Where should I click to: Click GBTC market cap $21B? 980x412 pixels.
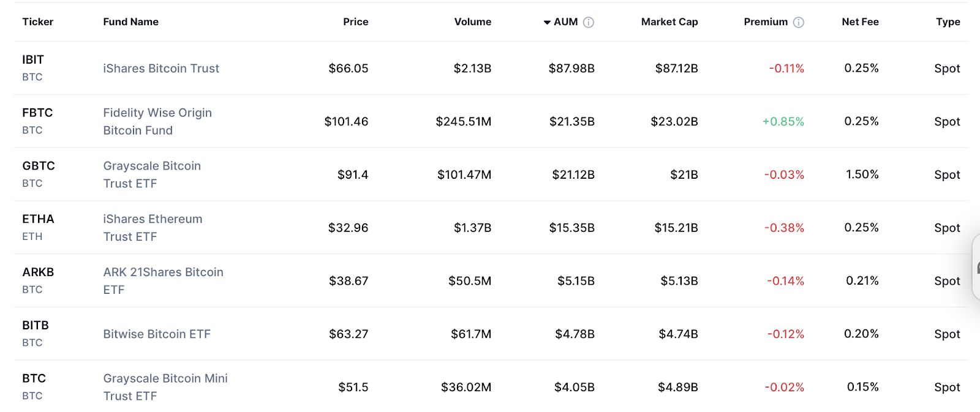(x=684, y=174)
